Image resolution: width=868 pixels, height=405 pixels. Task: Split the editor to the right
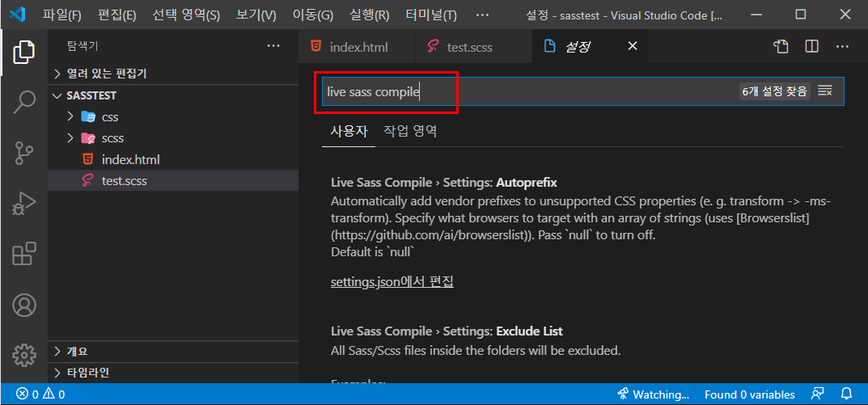(811, 46)
